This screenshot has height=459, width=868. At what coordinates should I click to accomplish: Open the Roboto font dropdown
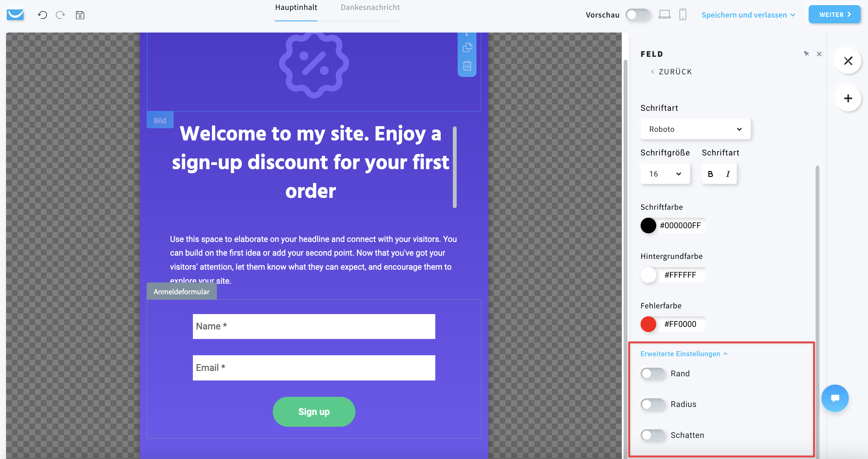click(x=696, y=129)
